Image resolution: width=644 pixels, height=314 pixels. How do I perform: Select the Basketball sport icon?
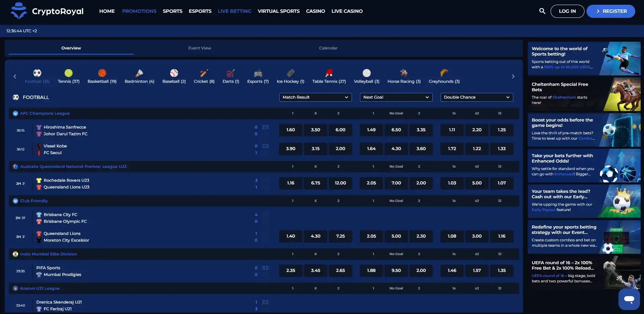[x=102, y=73]
